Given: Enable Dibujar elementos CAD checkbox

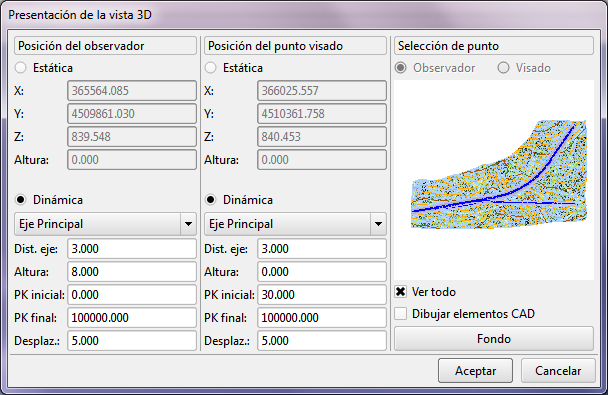Looking at the screenshot, I should point(401,314).
